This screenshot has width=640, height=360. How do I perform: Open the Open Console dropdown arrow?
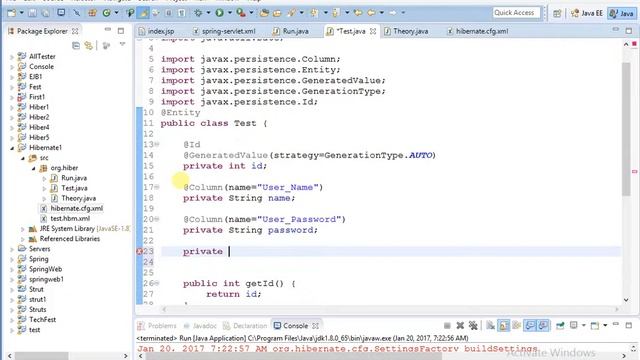tap(605, 326)
